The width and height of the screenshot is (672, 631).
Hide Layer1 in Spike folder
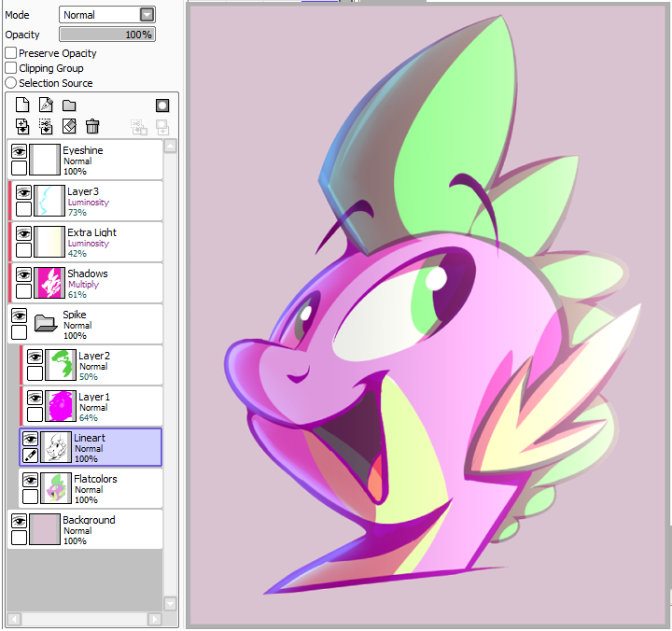[x=35, y=399]
